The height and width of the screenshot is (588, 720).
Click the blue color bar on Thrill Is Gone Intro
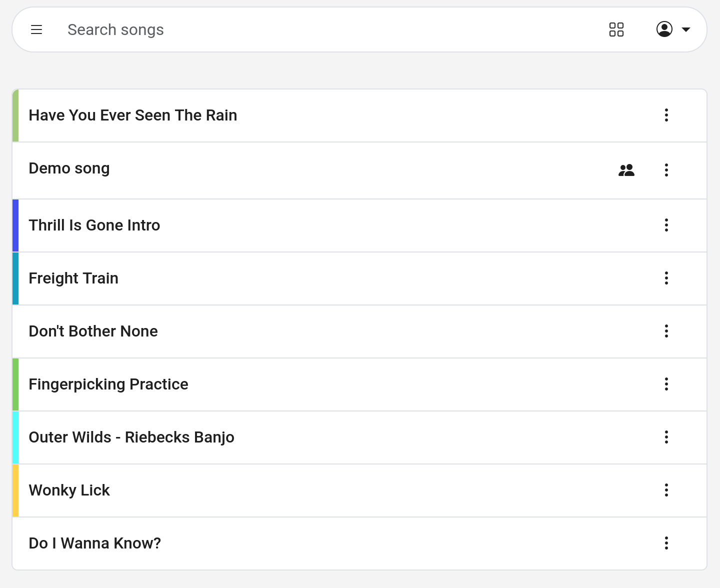[x=15, y=225]
